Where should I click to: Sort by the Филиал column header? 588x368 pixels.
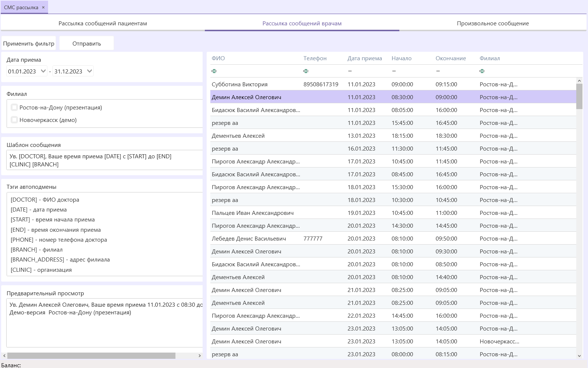tap(490, 58)
